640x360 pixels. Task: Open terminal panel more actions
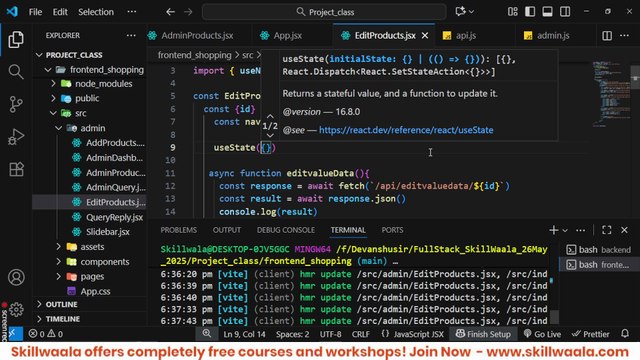point(580,230)
